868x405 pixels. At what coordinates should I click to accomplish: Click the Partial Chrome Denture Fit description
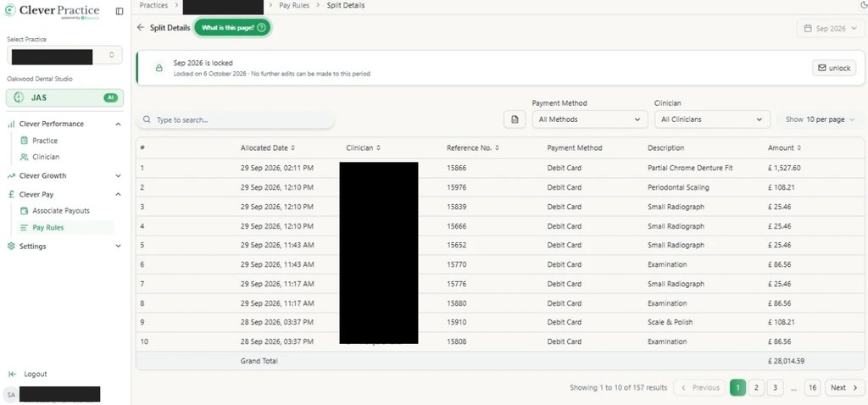690,168
